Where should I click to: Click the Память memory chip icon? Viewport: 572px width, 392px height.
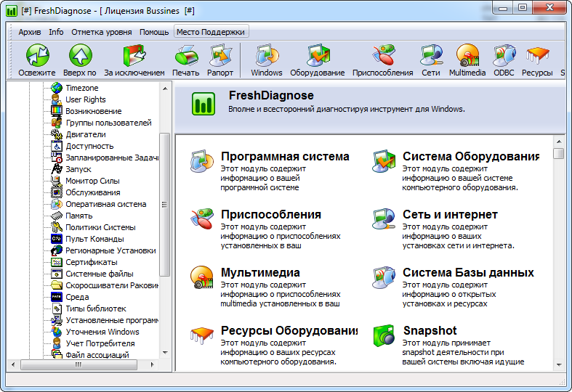pyautogui.click(x=57, y=216)
